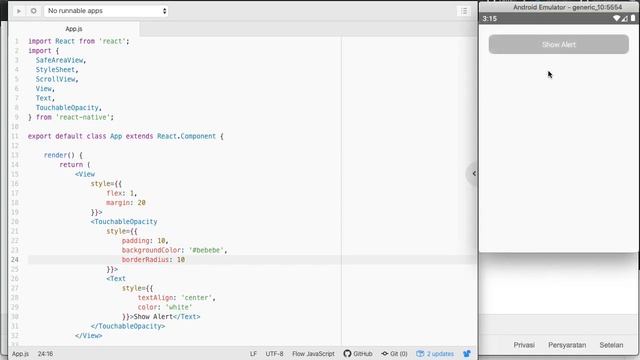
Task: Click cursor position 24:16 in status bar
Action: click(45, 354)
